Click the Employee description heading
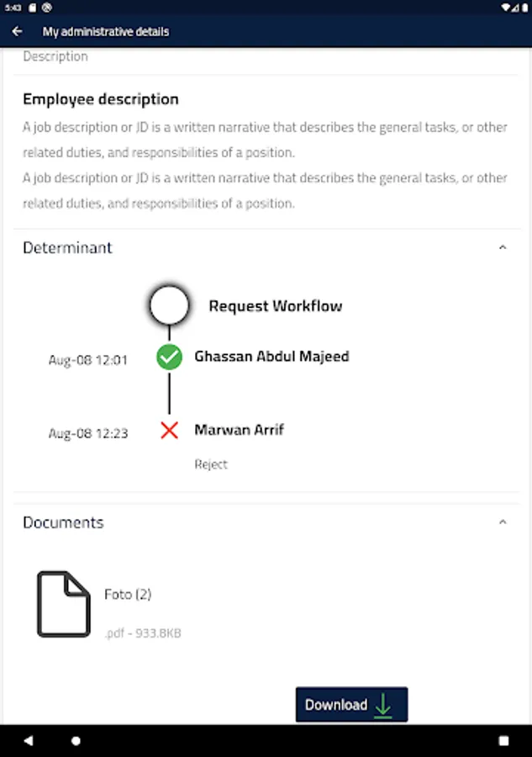This screenshot has width=532, height=757. pos(100,99)
